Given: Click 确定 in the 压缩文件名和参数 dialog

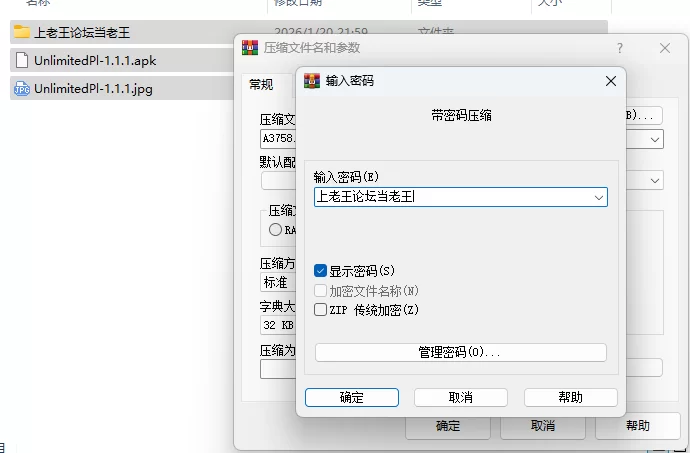Looking at the screenshot, I should click(x=448, y=426).
